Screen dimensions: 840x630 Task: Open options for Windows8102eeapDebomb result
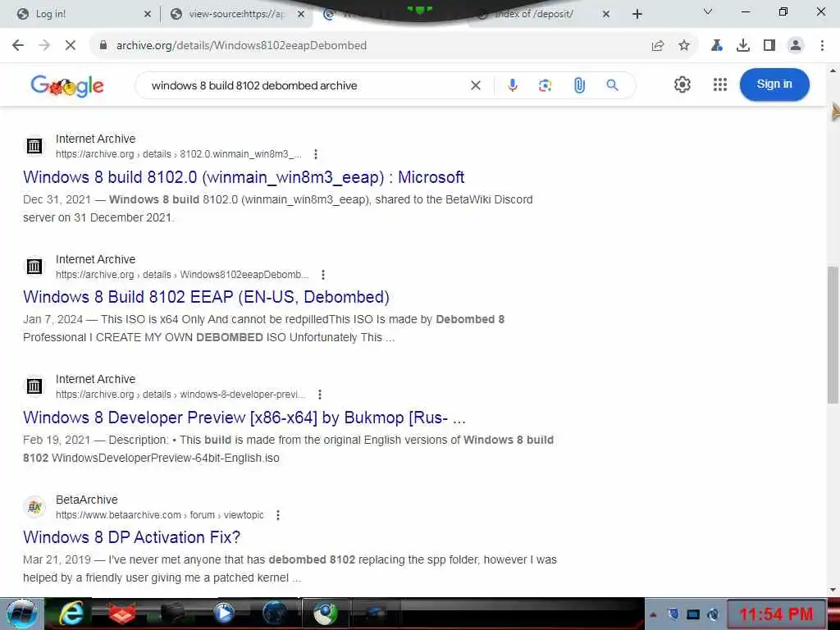pyautogui.click(x=322, y=275)
